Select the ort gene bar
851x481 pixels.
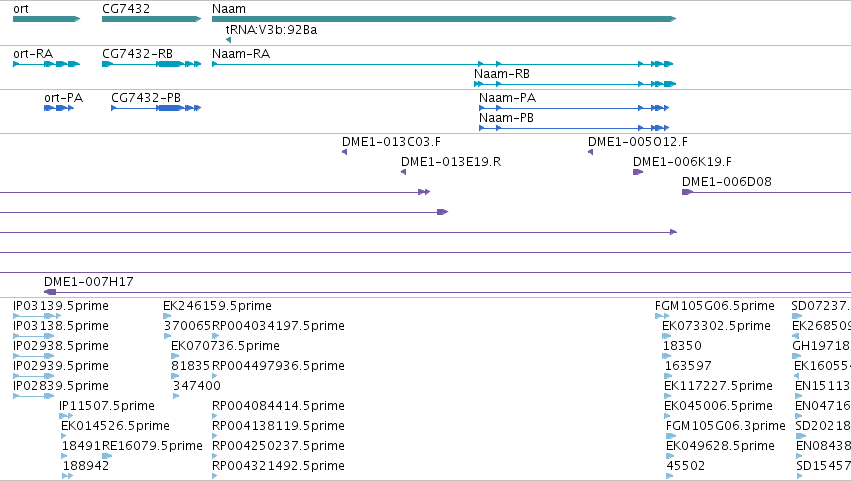click(47, 19)
